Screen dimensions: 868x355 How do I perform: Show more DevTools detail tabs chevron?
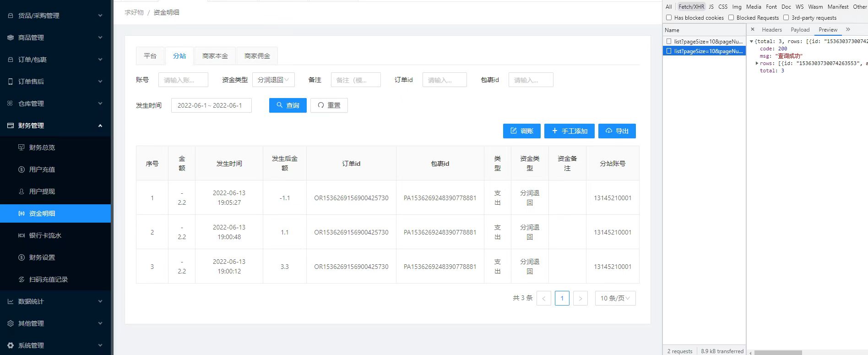[848, 29]
